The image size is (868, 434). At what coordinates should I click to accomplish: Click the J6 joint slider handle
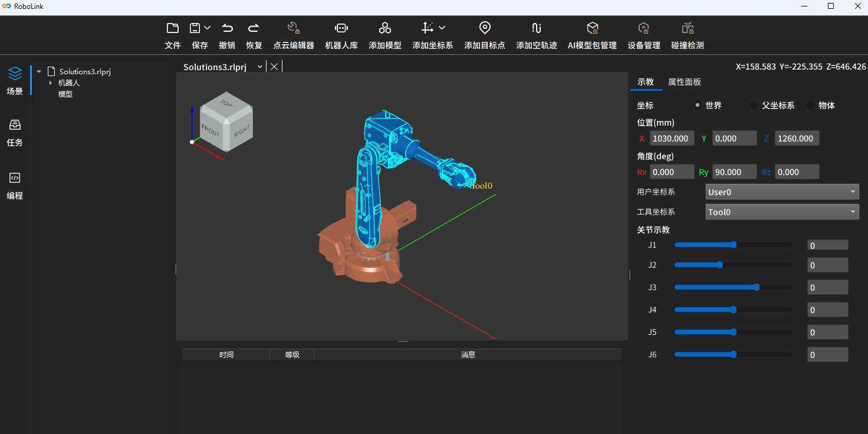tap(734, 354)
